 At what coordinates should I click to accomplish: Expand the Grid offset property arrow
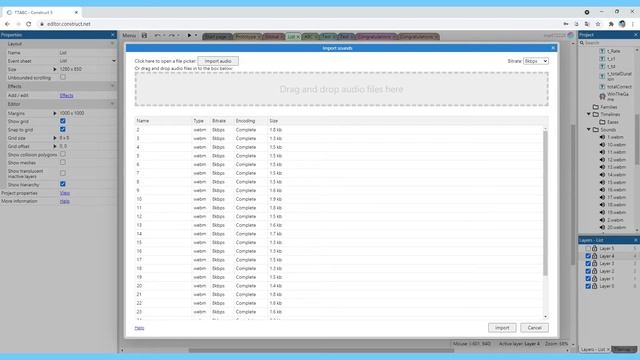click(55, 146)
